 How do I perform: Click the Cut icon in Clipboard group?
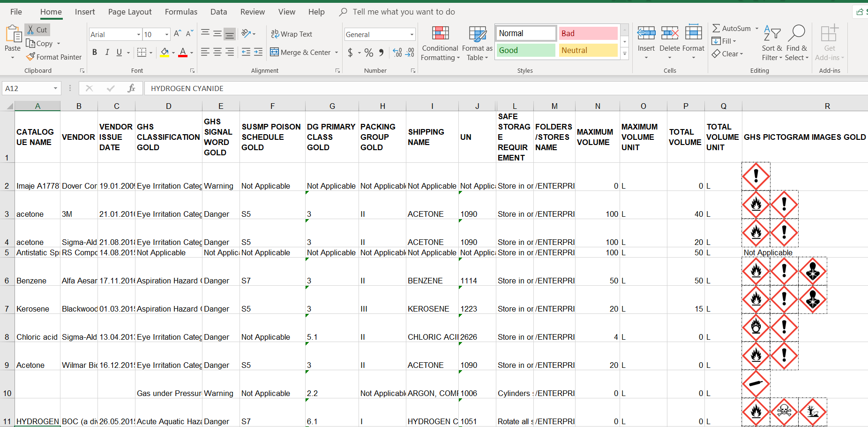[37, 29]
